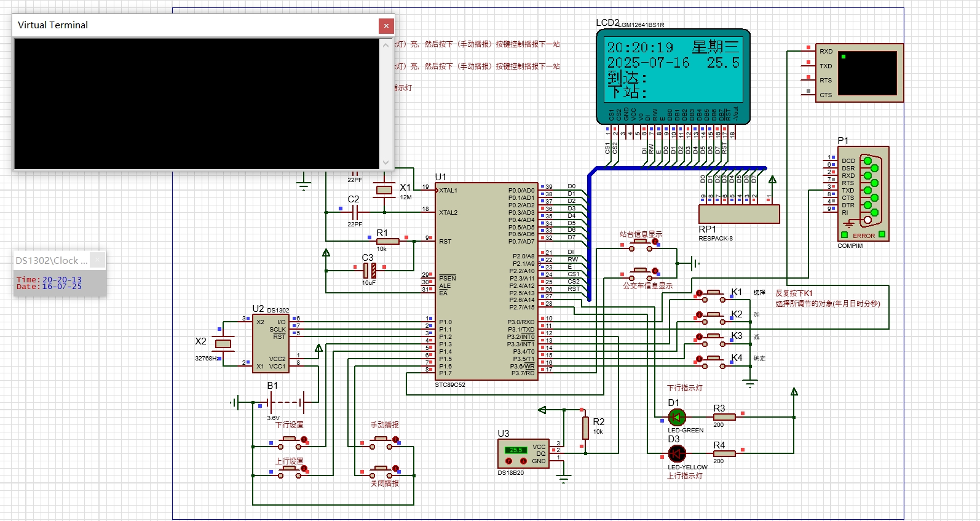Click the 上行指示灯 label

point(685,476)
